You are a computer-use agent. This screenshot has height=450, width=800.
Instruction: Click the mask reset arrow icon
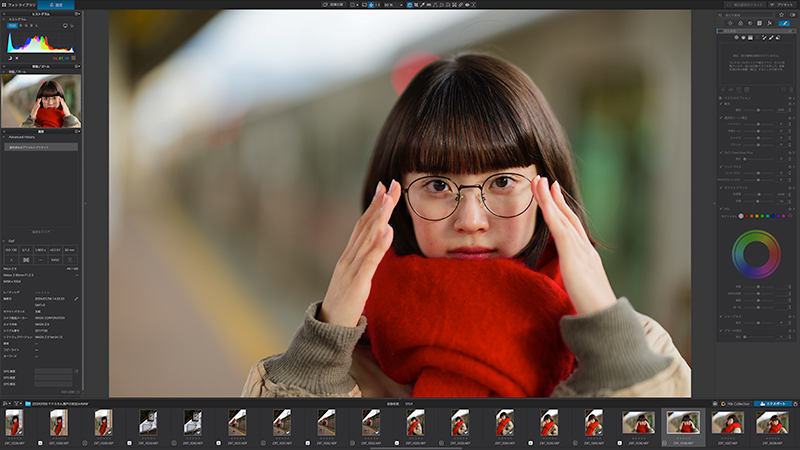[784, 89]
